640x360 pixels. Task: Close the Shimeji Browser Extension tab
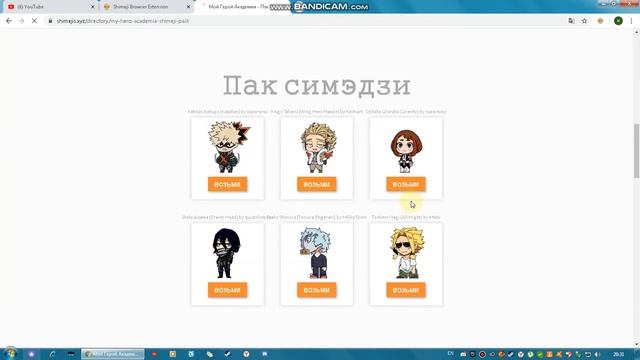(x=188, y=7)
